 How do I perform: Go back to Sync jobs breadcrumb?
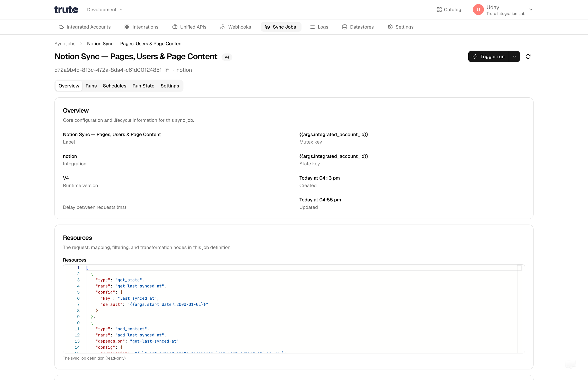(x=65, y=44)
